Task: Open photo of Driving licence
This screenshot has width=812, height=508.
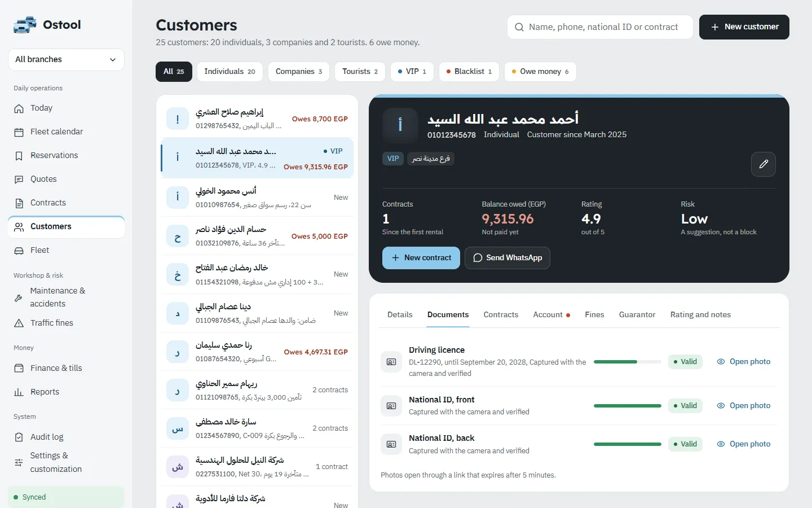Action: pyautogui.click(x=743, y=362)
